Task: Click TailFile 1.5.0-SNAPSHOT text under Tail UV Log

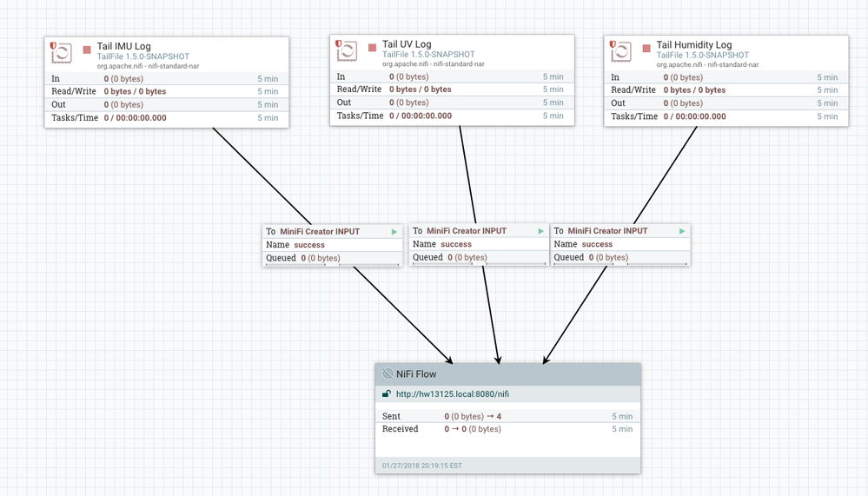Action: [x=427, y=54]
